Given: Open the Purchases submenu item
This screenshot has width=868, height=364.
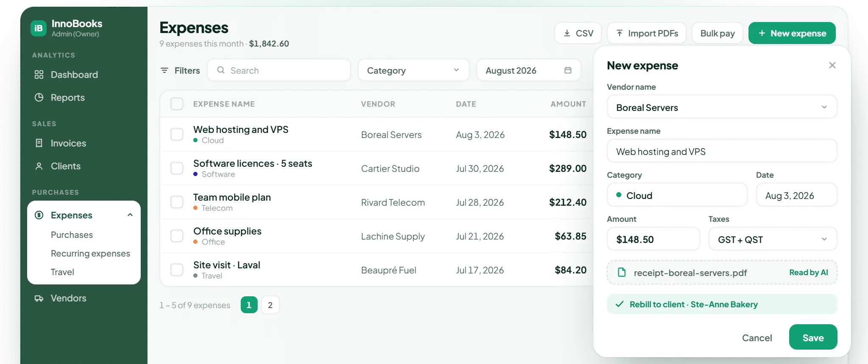Looking at the screenshot, I should (x=72, y=234).
